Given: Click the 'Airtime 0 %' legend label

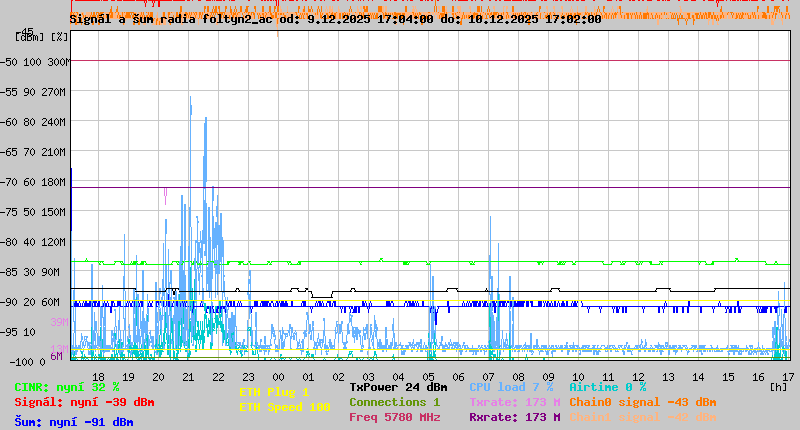Looking at the screenshot, I should click(608, 387).
